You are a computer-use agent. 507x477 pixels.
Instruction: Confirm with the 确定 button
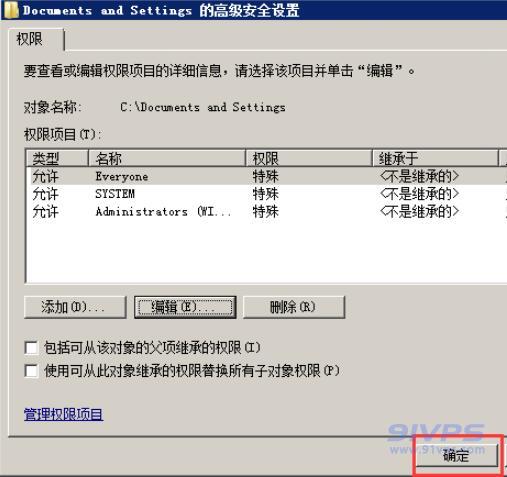tap(457, 455)
